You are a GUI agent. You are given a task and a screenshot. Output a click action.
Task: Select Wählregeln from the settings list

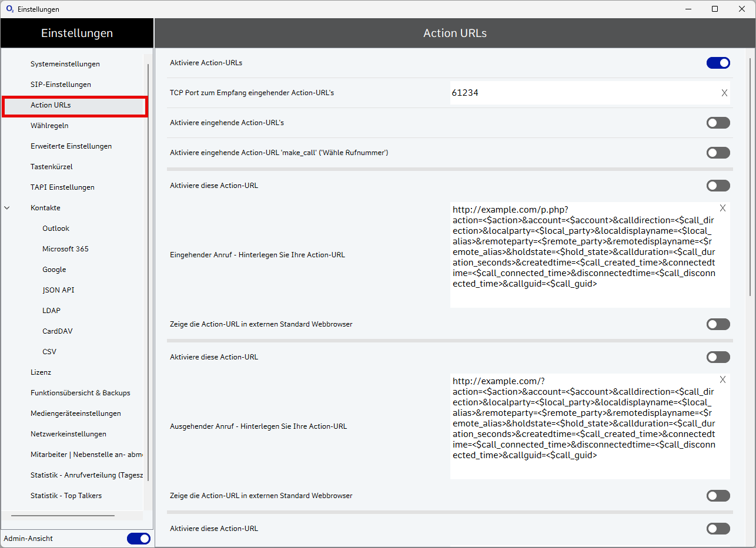pyautogui.click(x=49, y=126)
